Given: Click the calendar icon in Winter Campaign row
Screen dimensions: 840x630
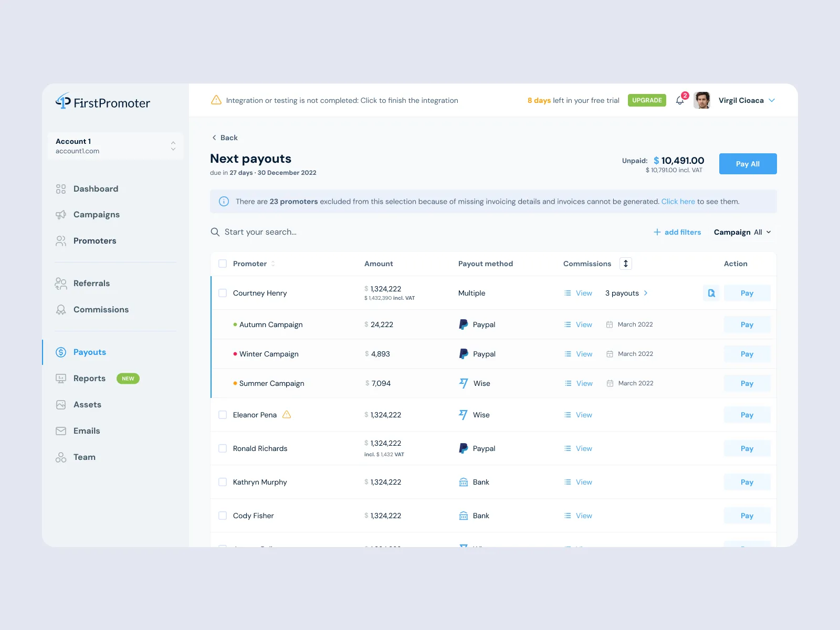Looking at the screenshot, I should point(610,354).
